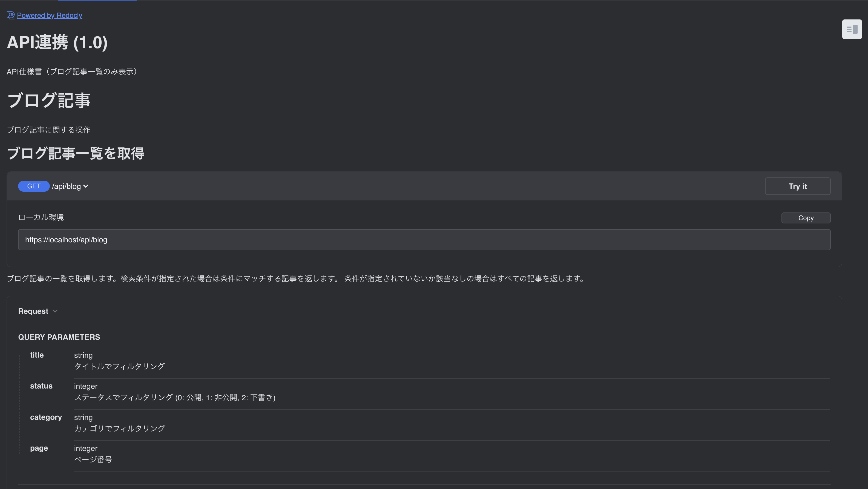Follow the Powered by Redocly link
The height and width of the screenshot is (489, 868).
pyautogui.click(x=49, y=15)
